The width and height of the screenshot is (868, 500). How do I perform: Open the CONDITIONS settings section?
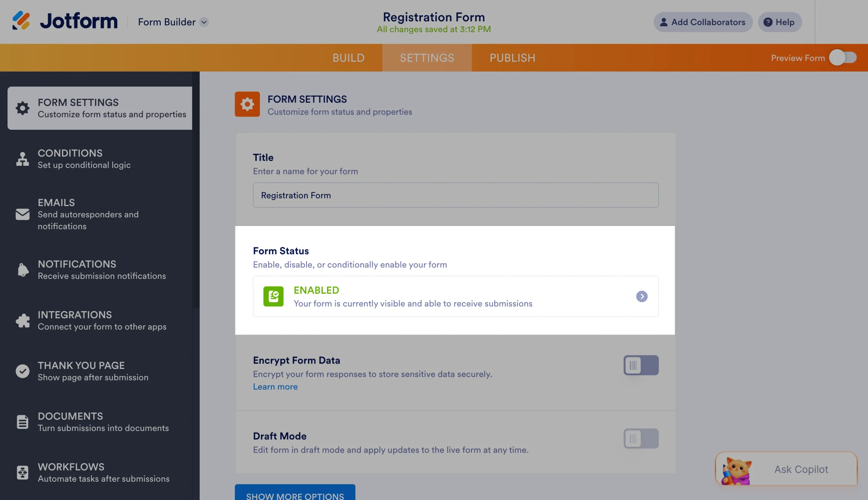pyautogui.click(x=100, y=159)
